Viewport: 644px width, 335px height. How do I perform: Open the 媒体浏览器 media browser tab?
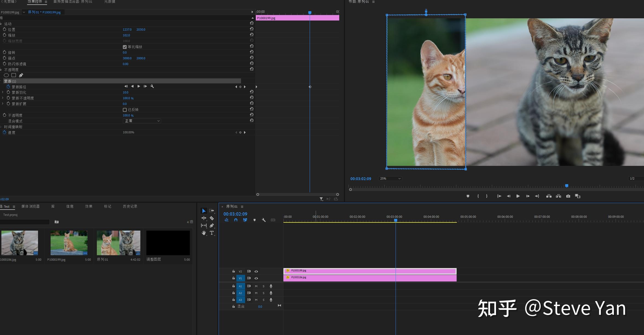coord(30,207)
